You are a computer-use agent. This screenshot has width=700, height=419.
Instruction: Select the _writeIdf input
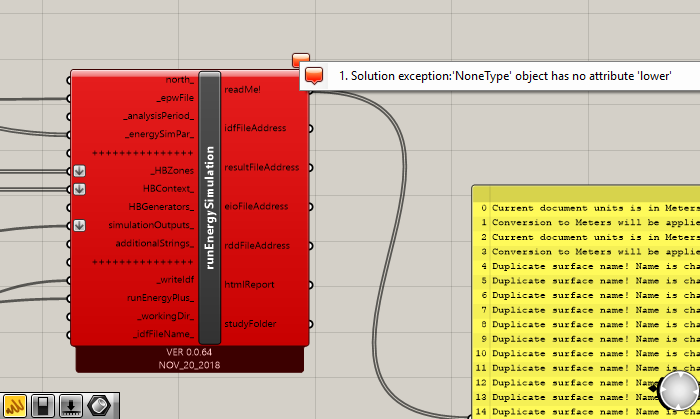[175, 280]
